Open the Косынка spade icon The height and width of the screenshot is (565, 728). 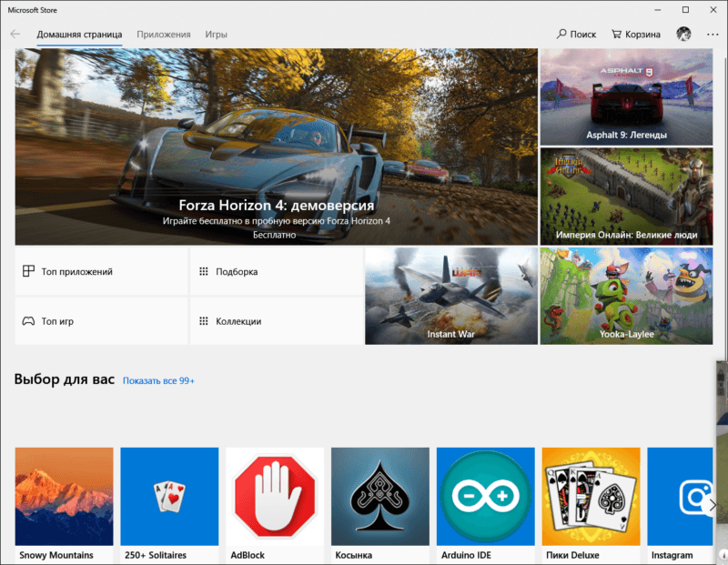[380, 496]
